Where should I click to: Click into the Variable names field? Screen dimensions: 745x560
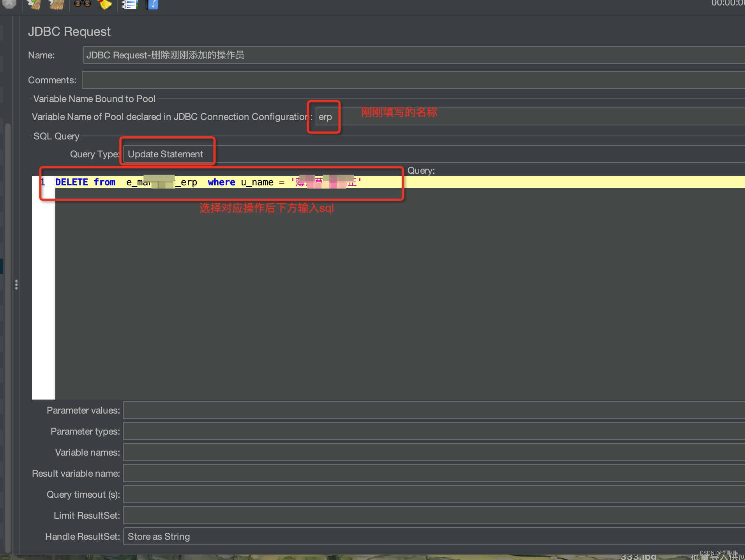[x=434, y=452]
